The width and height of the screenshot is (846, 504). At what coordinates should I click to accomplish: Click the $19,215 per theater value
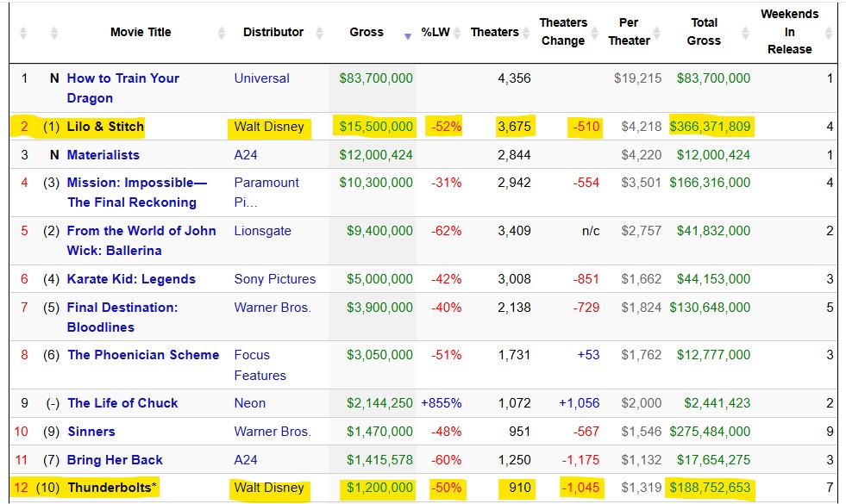(x=638, y=78)
